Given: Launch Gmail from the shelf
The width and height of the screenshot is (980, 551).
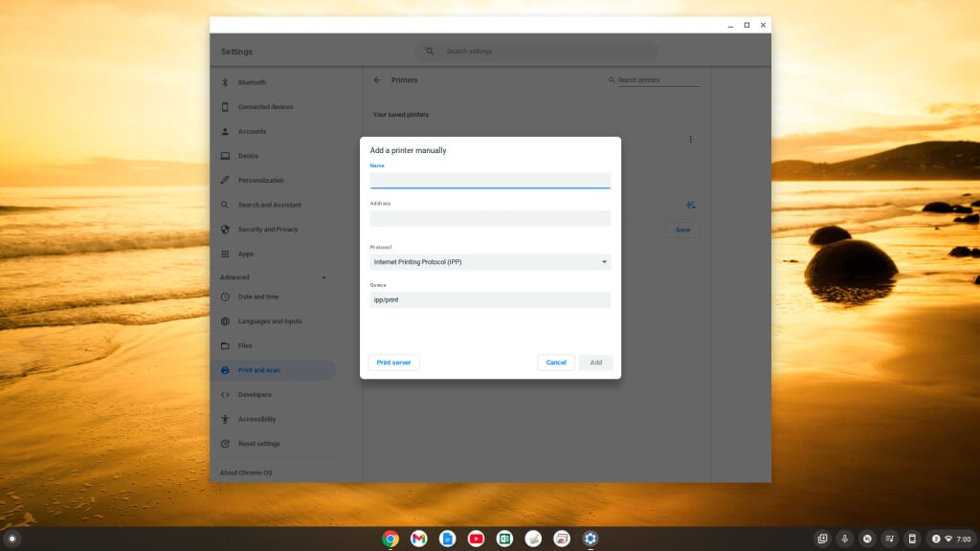Looking at the screenshot, I should tap(418, 539).
